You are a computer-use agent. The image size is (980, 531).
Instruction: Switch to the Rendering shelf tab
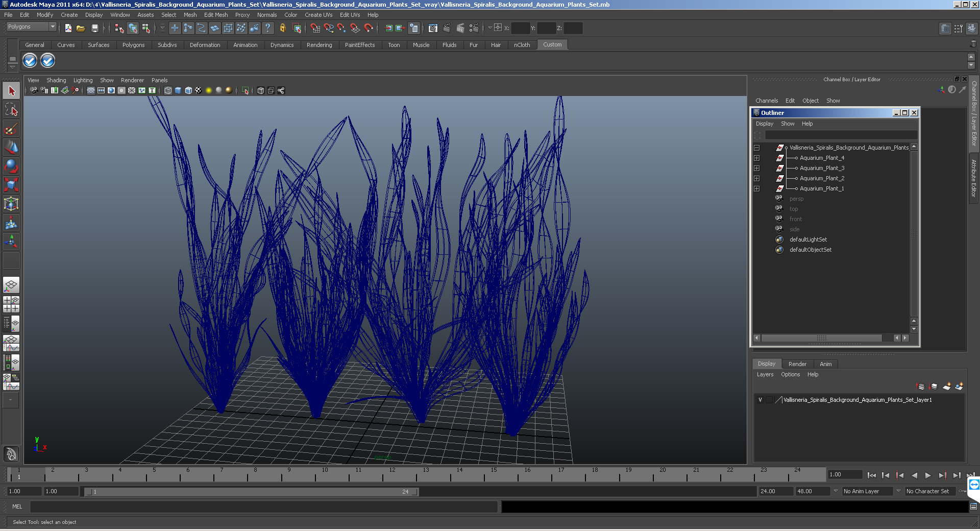[x=319, y=45]
